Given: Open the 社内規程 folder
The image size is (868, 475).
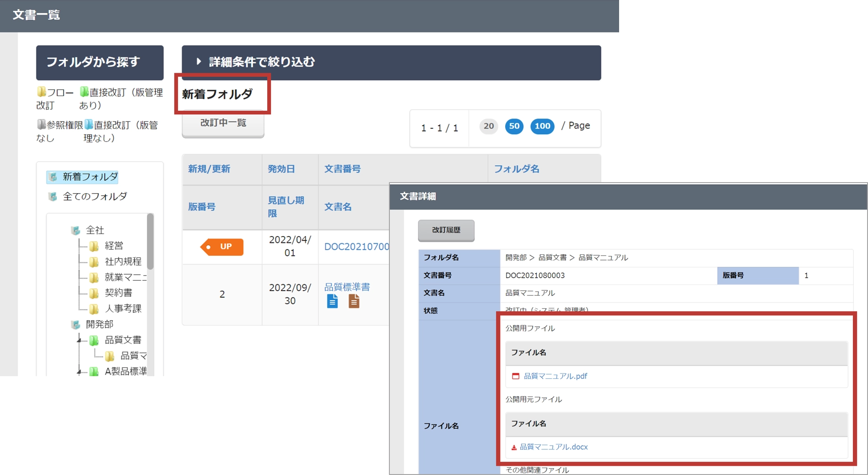Looking at the screenshot, I should (123, 261).
